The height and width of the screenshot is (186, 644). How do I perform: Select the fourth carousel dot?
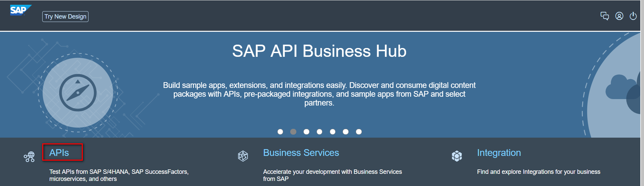click(320, 132)
